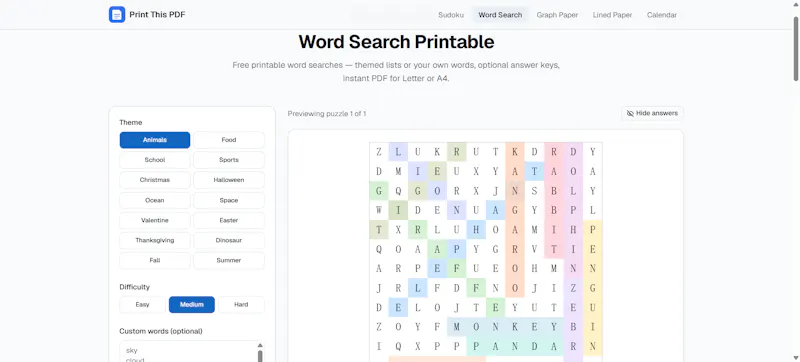Click the Theme section label
Viewport: 800px width, 362px height.
point(131,122)
